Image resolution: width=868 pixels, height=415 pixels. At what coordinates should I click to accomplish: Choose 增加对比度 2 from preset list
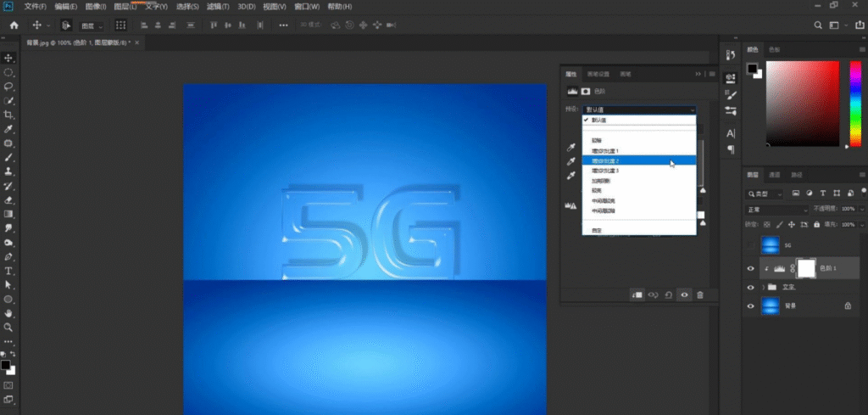click(639, 160)
